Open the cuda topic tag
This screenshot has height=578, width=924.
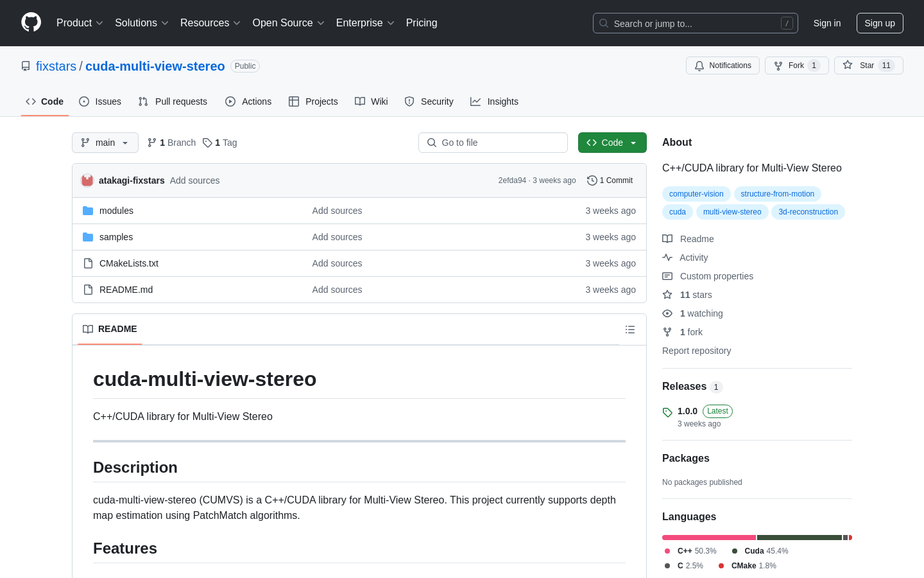(678, 212)
